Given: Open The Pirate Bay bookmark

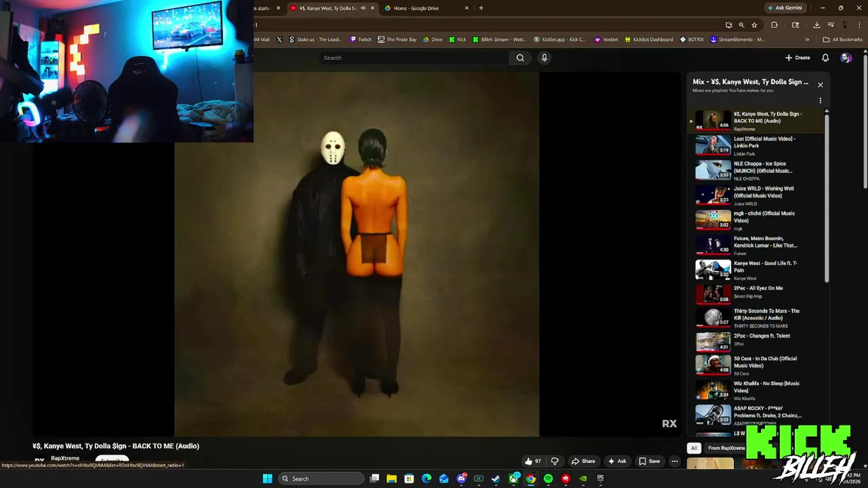Looking at the screenshot, I should [x=397, y=39].
